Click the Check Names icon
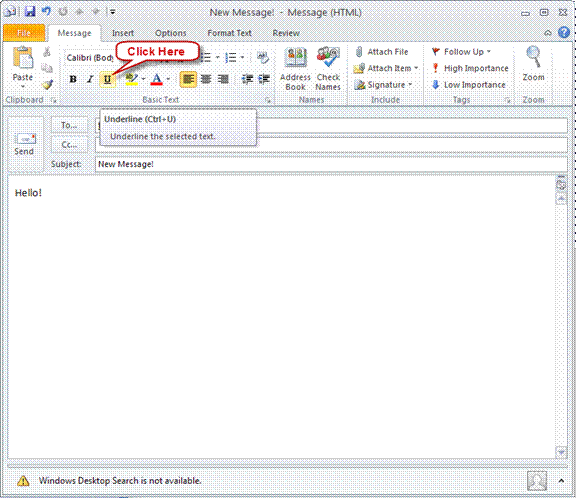The width and height of the screenshot is (576, 498). 328,58
